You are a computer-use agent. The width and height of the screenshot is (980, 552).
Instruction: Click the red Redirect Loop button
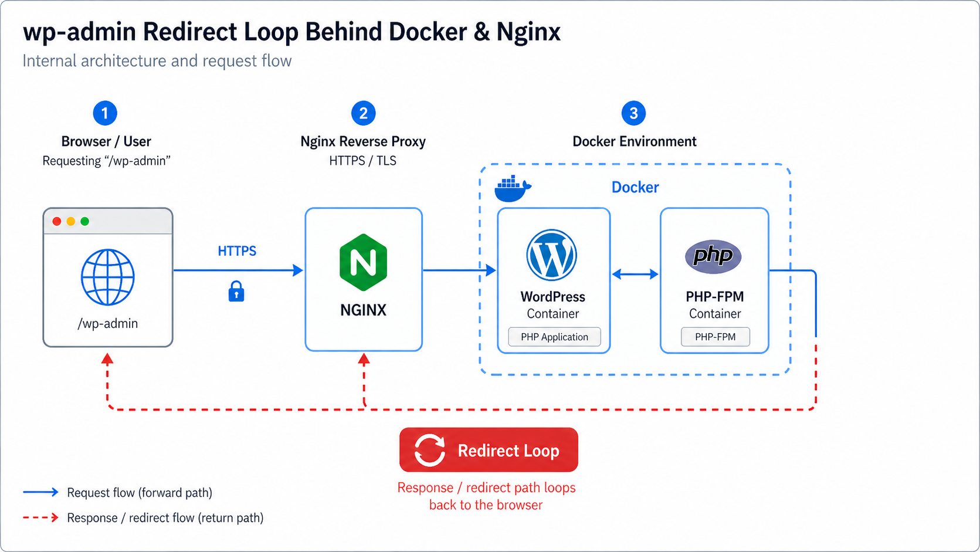[489, 450]
